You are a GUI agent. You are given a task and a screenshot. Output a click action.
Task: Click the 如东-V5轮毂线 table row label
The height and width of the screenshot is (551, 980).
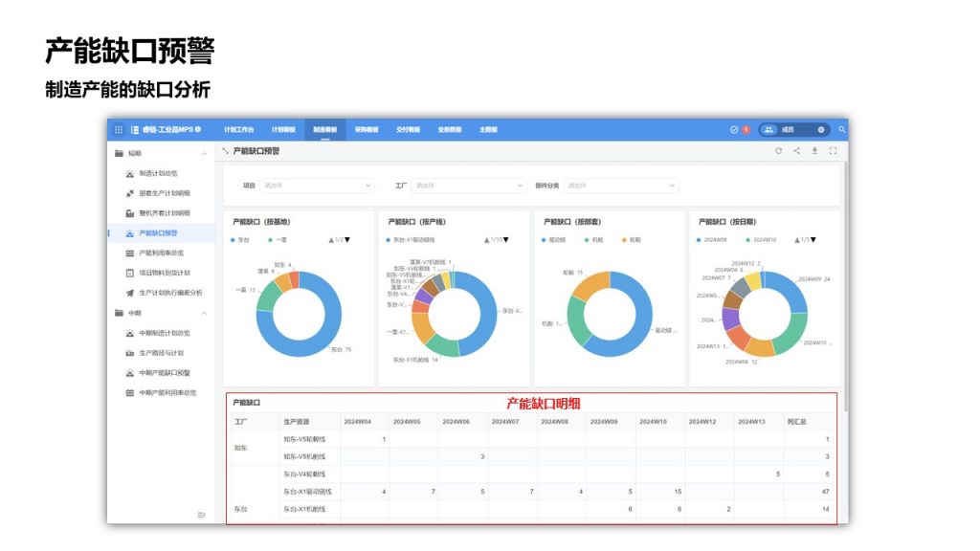tap(304, 439)
